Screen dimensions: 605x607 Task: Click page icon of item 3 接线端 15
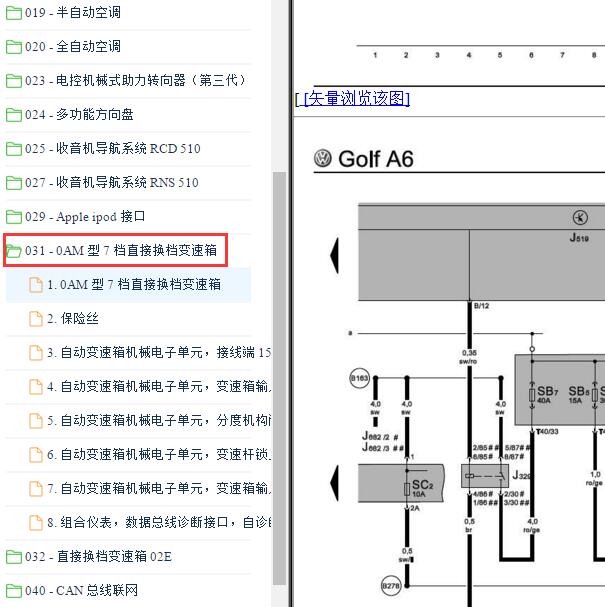36,353
